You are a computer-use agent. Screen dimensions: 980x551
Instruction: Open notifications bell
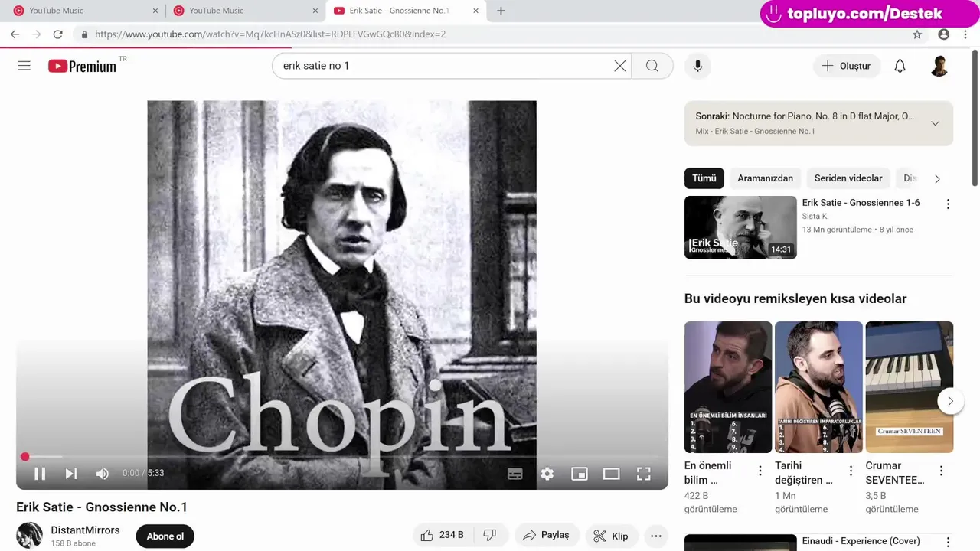tap(900, 66)
